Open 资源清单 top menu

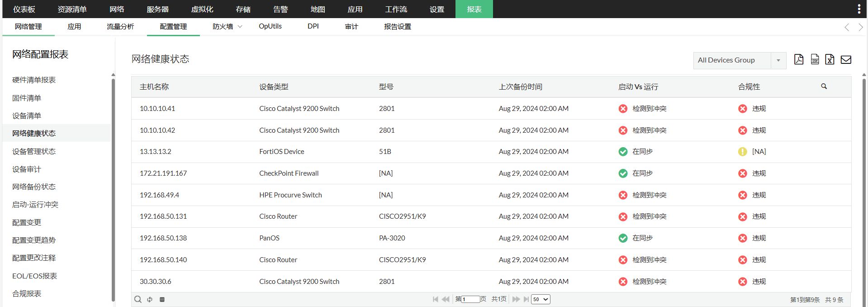coord(72,9)
